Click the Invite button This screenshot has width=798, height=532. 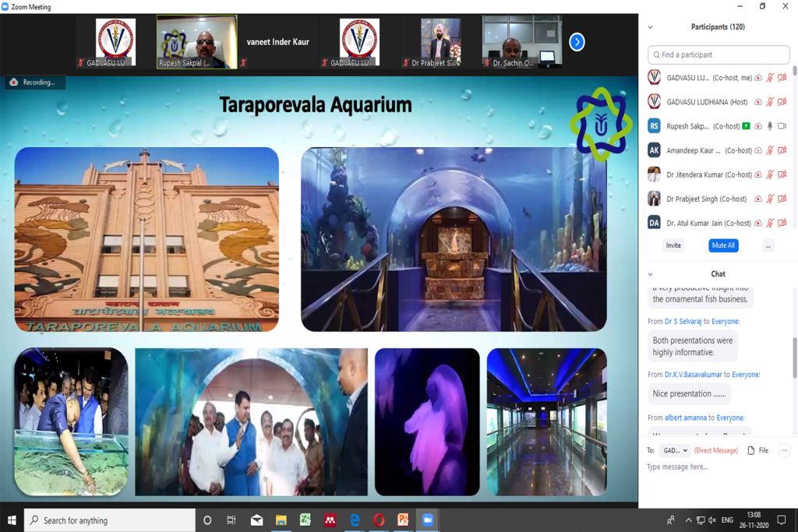(673, 245)
